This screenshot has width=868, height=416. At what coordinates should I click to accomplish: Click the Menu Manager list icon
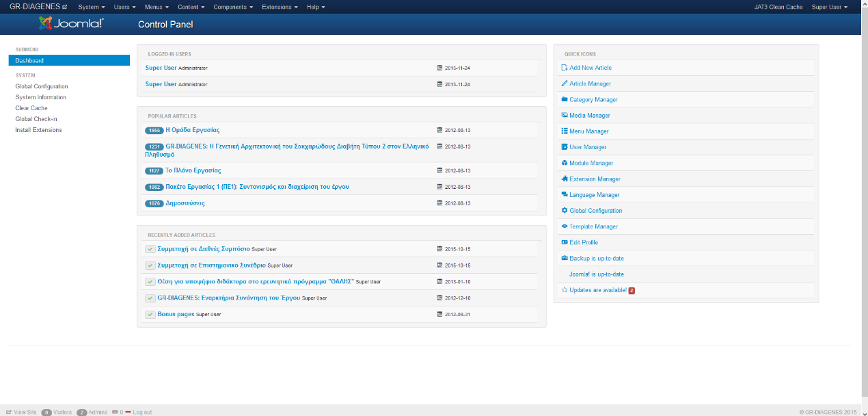point(564,131)
